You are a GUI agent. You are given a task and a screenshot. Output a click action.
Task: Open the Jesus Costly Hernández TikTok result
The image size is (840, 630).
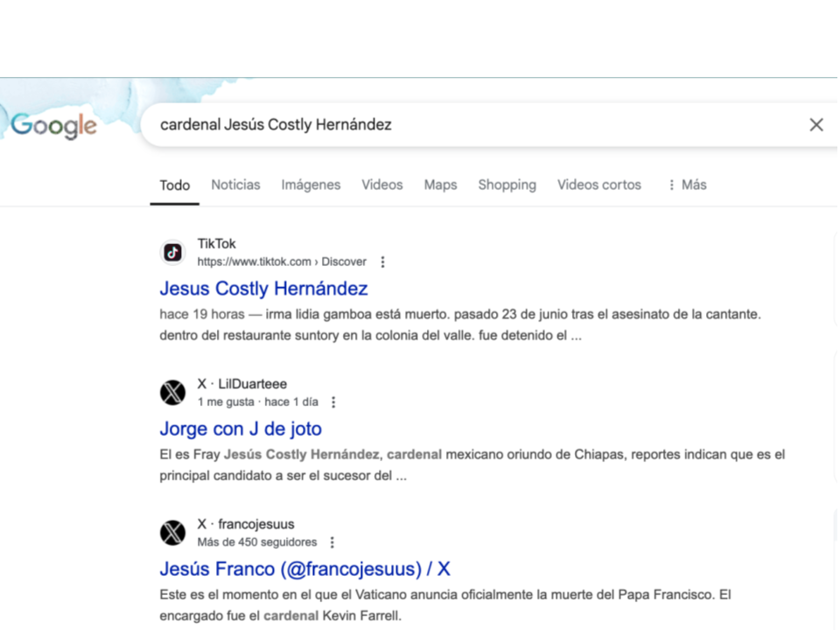click(x=263, y=289)
